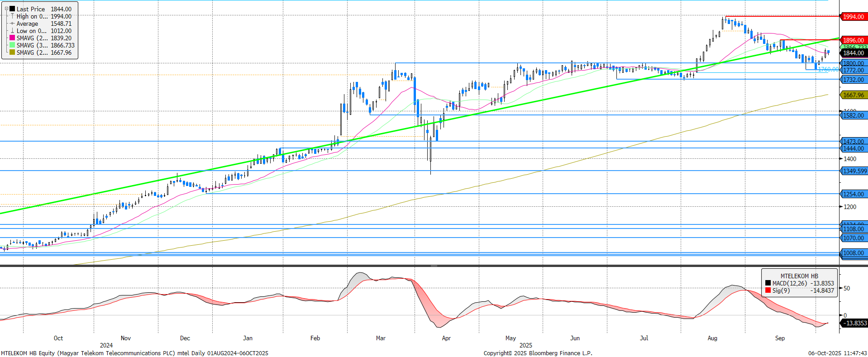Image resolution: width=868 pixels, height=357 pixels.
Task: Select the light green SMAVG legend swatch
Action: point(12,45)
